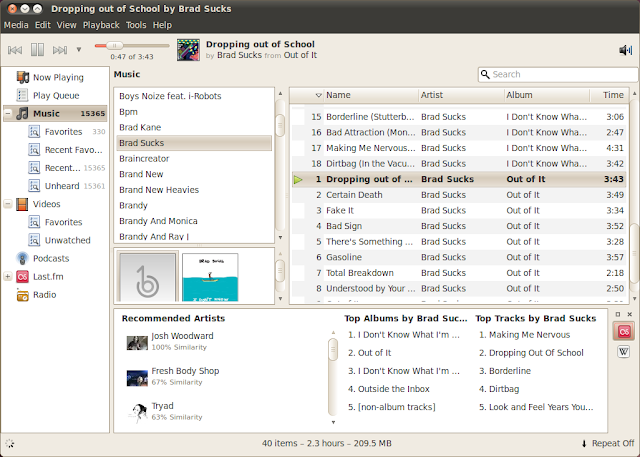Open the volume speaker icon

pos(625,50)
